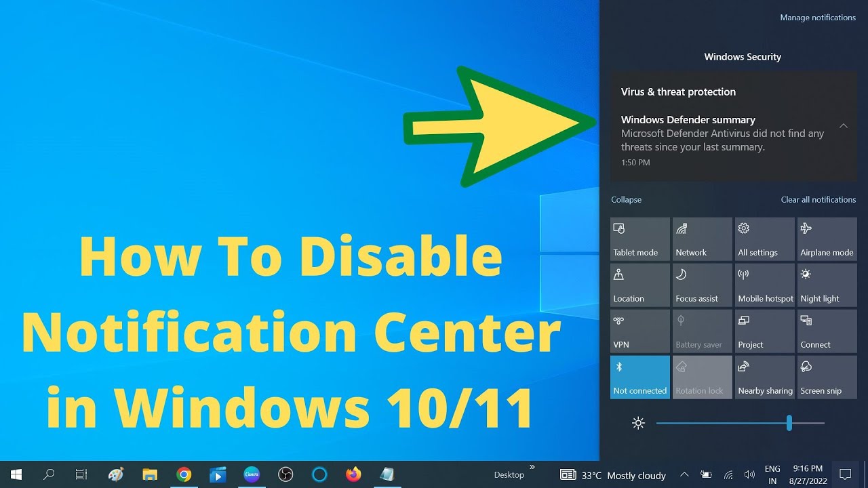868x488 pixels.
Task: Toggle the Airplane mode tile
Action: 827,239
